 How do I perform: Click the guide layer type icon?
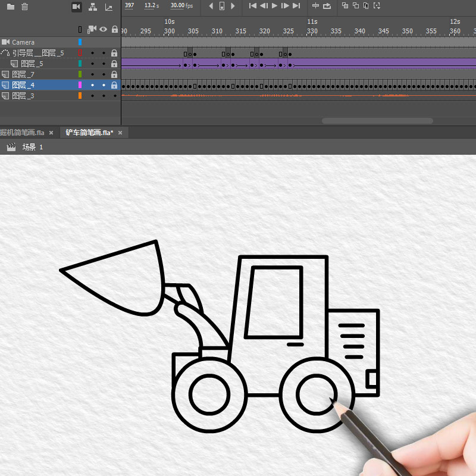(x=5, y=53)
